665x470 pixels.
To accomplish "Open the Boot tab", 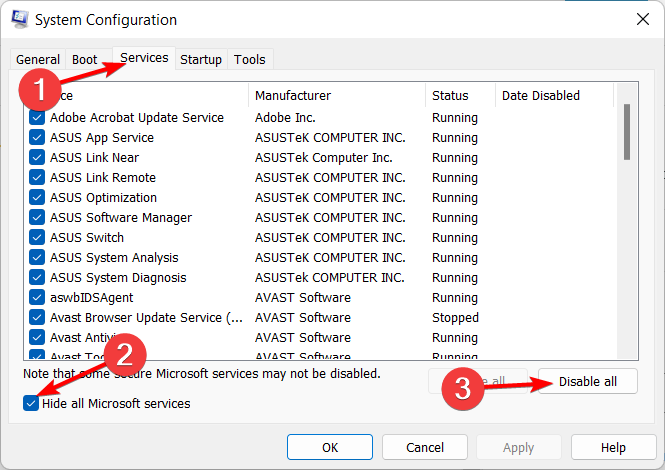I will pyautogui.click(x=85, y=60).
